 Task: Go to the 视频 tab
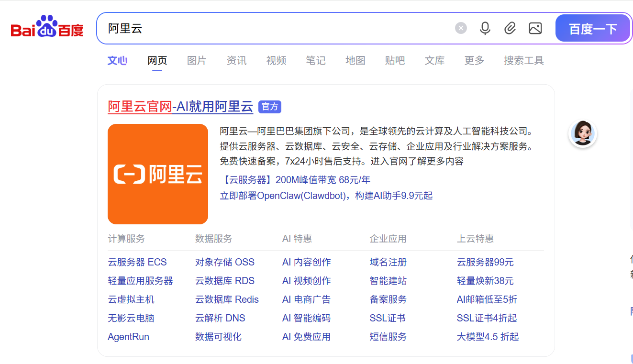click(x=276, y=61)
